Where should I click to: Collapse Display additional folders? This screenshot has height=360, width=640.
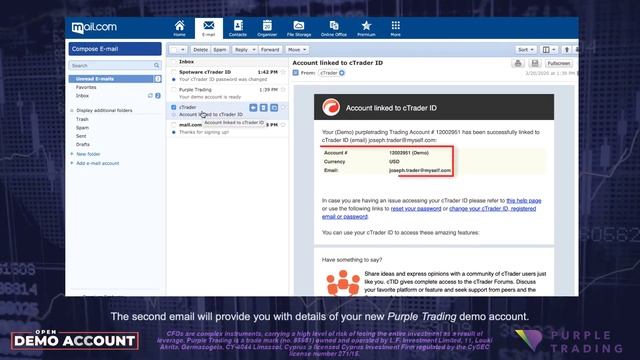[x=104, y=110]
